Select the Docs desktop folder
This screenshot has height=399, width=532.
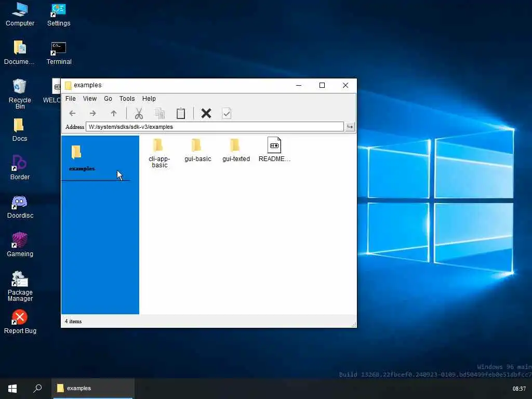[19, 129]
